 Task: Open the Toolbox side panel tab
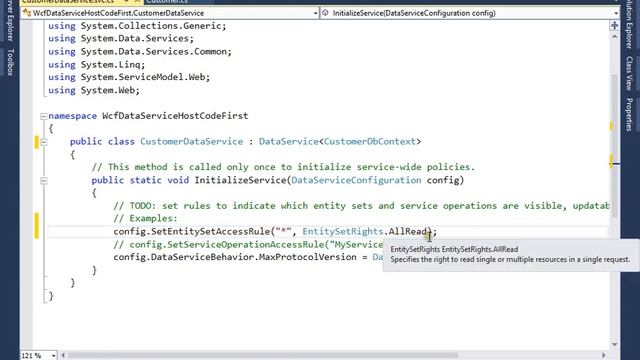pyautogui.click(x=10, y=62)
